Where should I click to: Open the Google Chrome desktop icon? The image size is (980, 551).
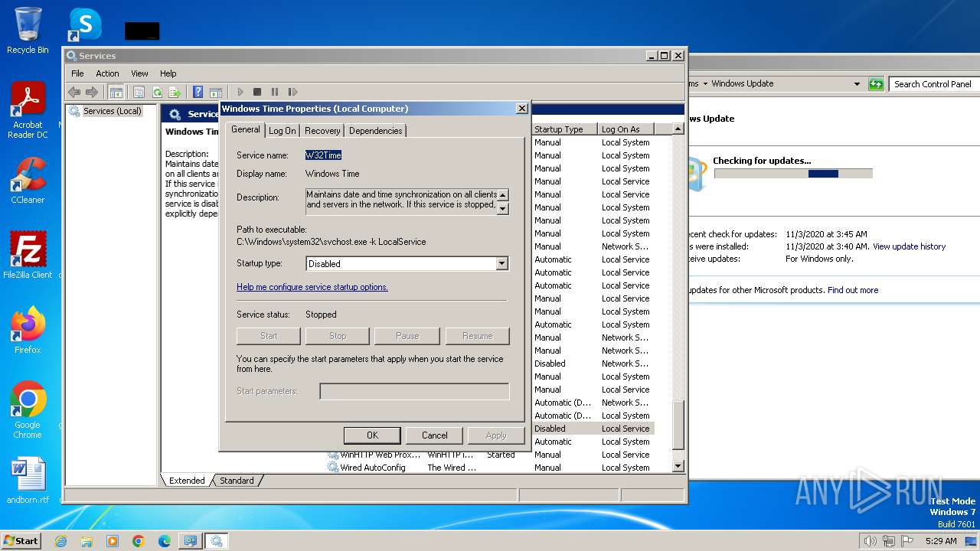(28, 410)
